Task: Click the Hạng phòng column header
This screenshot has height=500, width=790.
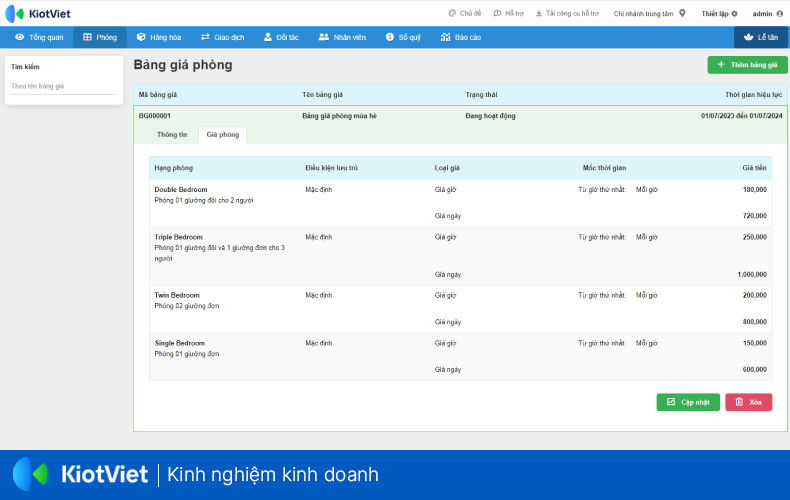Action: [x=173, y=168]
